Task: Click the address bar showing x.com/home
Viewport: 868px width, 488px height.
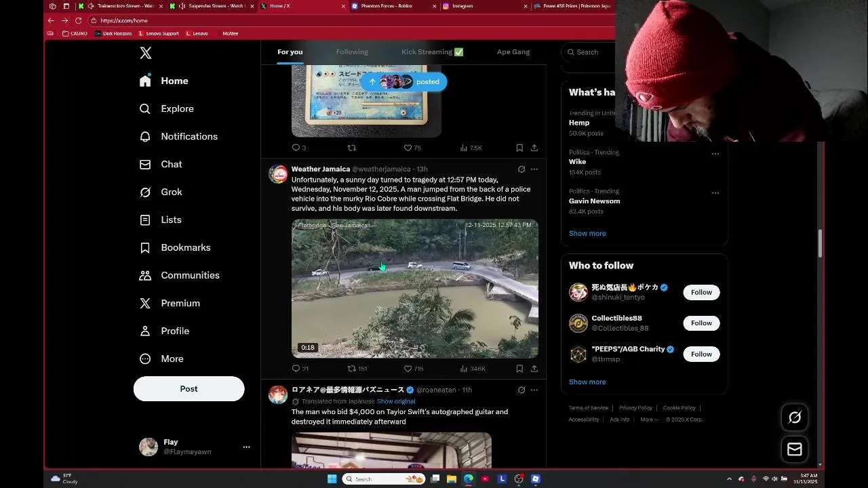Action: (353, 20)
